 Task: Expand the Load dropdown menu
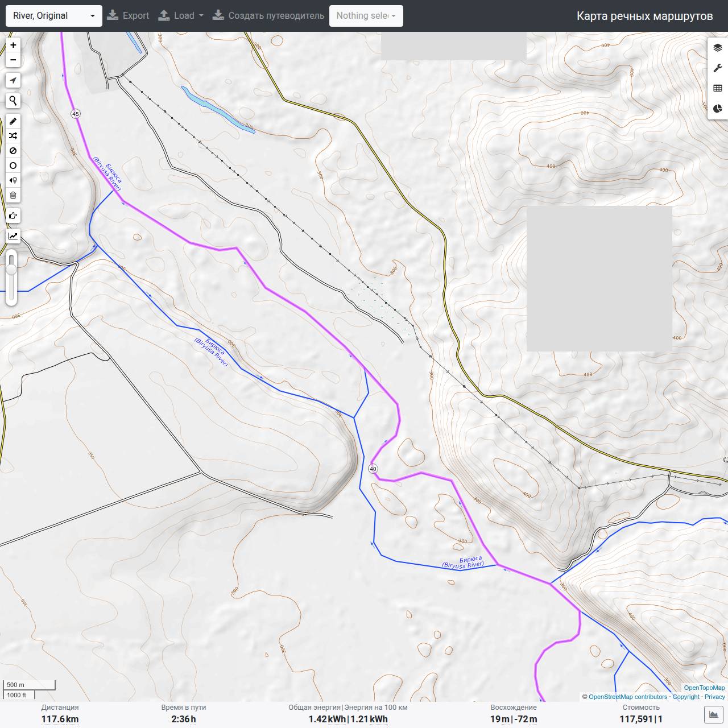coord(180,16)
